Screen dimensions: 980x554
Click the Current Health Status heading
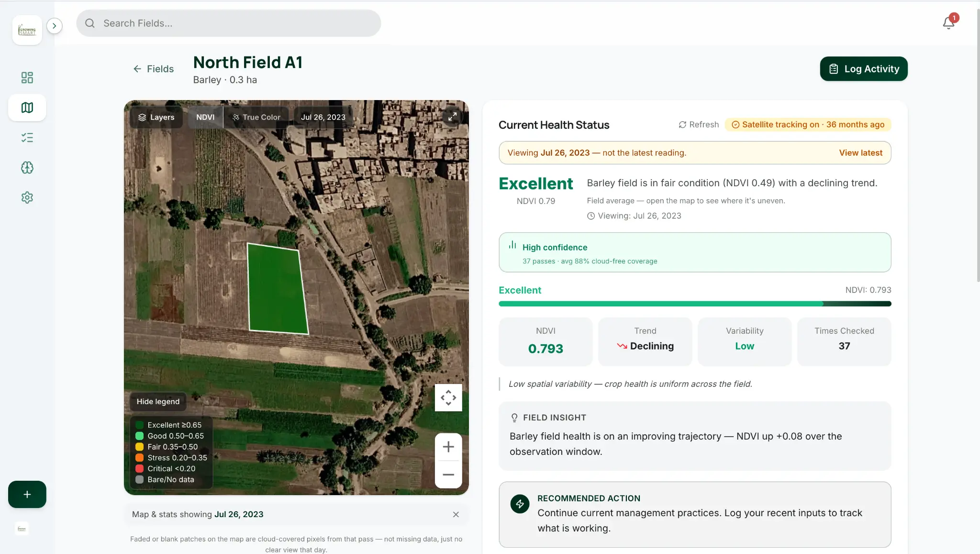(x=554, y=125)
